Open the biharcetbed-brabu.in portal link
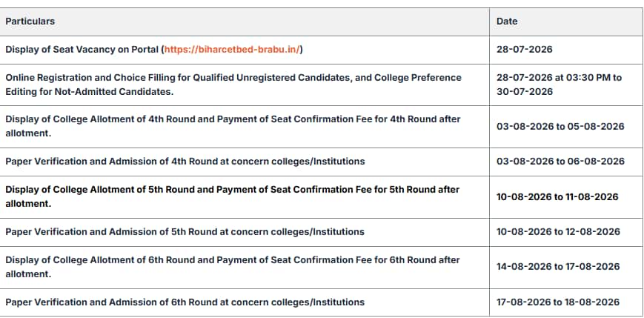Screen dimensions: 644x318 pos(232,50)
